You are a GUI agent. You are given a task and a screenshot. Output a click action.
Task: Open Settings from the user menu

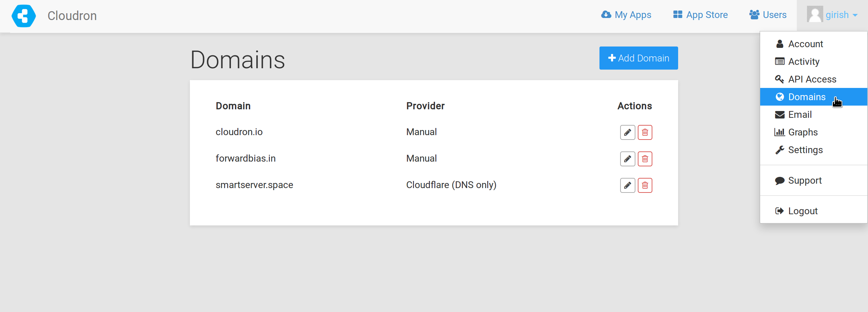click(x=805, y=150)
